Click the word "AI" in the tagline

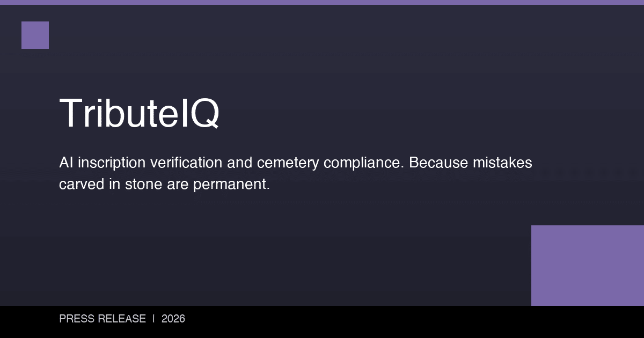(66, 163)
